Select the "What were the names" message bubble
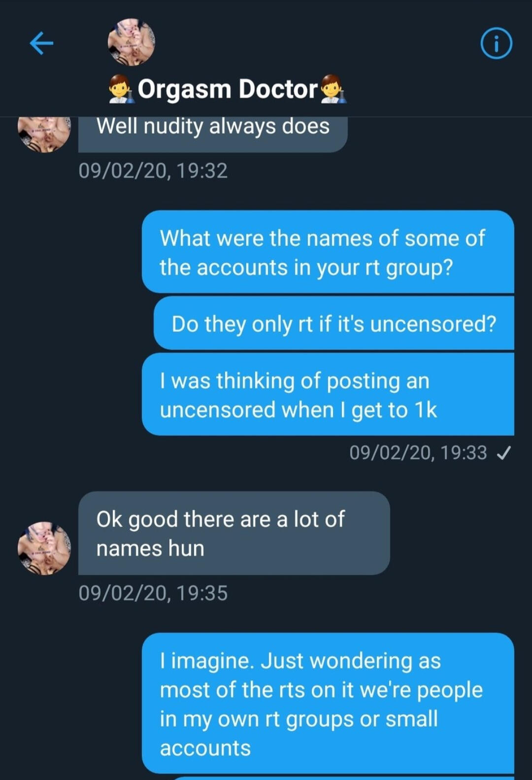The image size is (532, 780). (328, 252)
